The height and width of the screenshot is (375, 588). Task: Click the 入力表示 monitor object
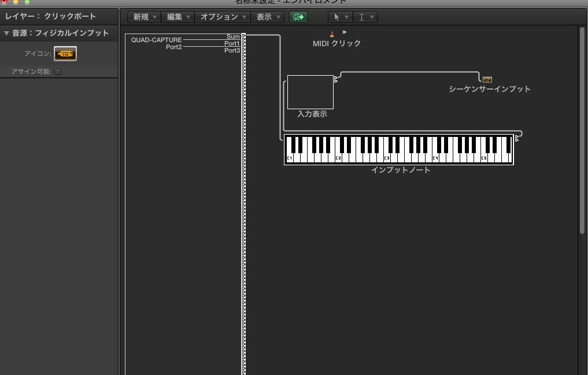tap(310, 91)
